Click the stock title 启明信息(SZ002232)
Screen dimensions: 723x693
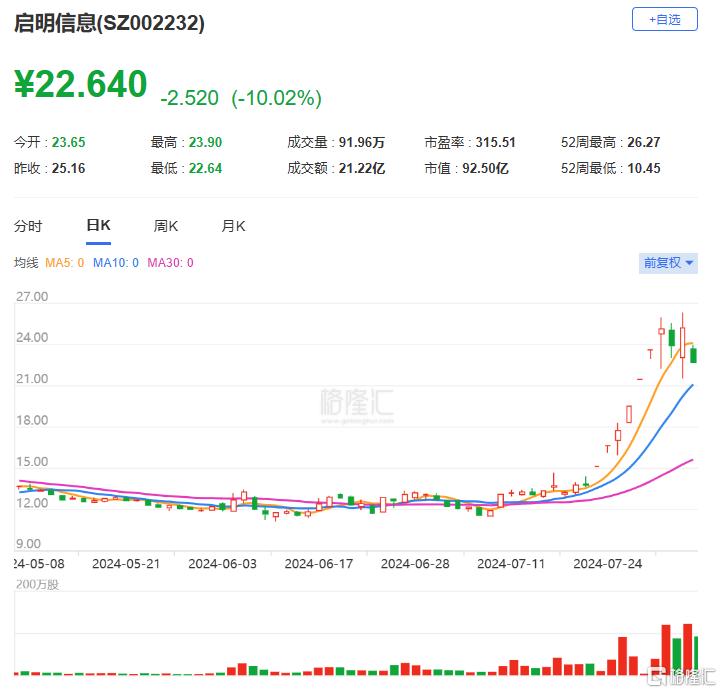[x=109, y=23]
